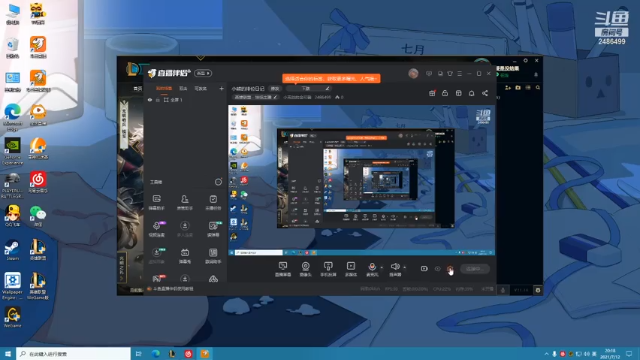
Task: Add a camera source from bottom toolbar
Action: click(305, 269)
